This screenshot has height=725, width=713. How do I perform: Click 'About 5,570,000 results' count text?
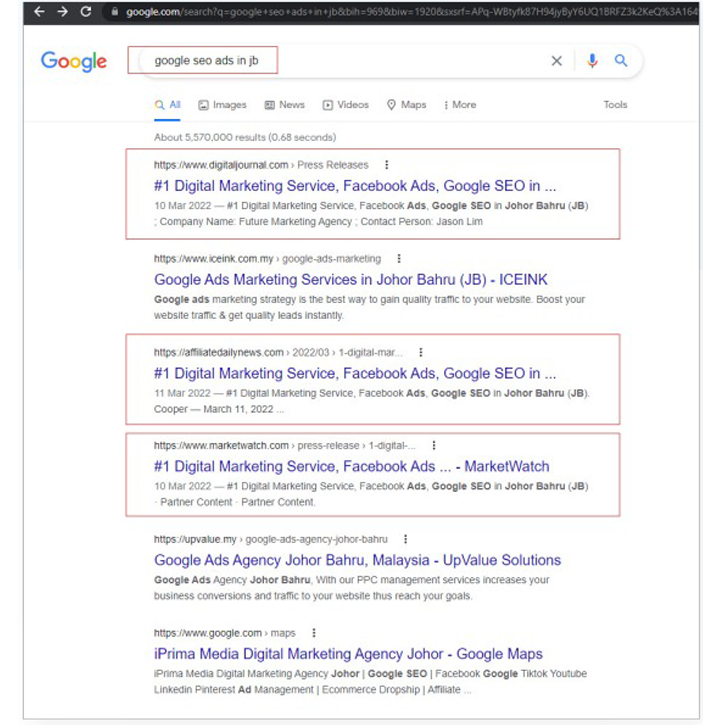(245, 137)
